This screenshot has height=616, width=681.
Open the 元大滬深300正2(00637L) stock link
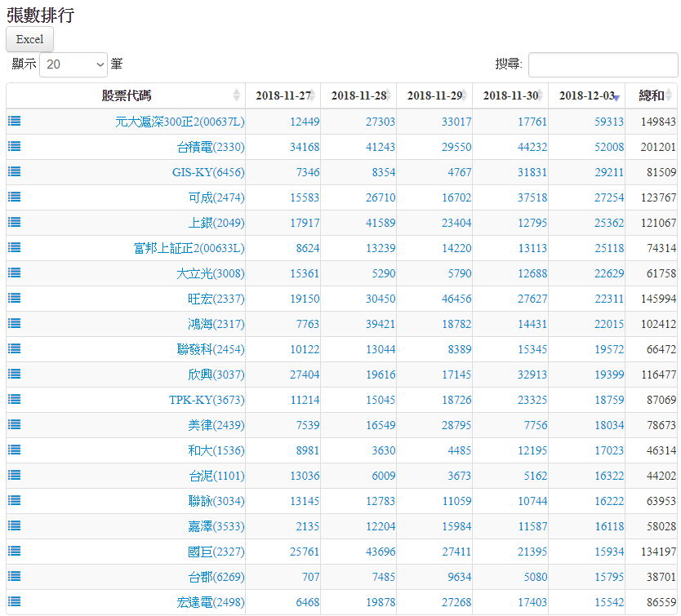click(x=180, y=122)
